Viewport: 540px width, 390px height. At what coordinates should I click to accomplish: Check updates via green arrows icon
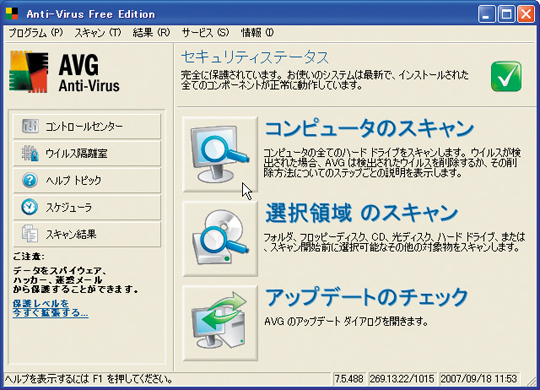220,323
